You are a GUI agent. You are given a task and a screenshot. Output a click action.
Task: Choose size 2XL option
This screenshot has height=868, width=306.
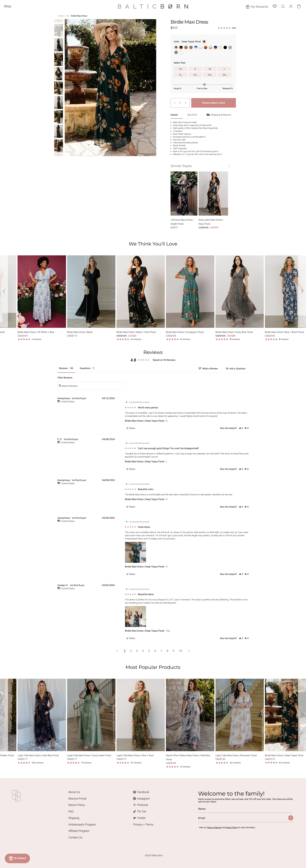pyautogui.click(x=210, y=75)
